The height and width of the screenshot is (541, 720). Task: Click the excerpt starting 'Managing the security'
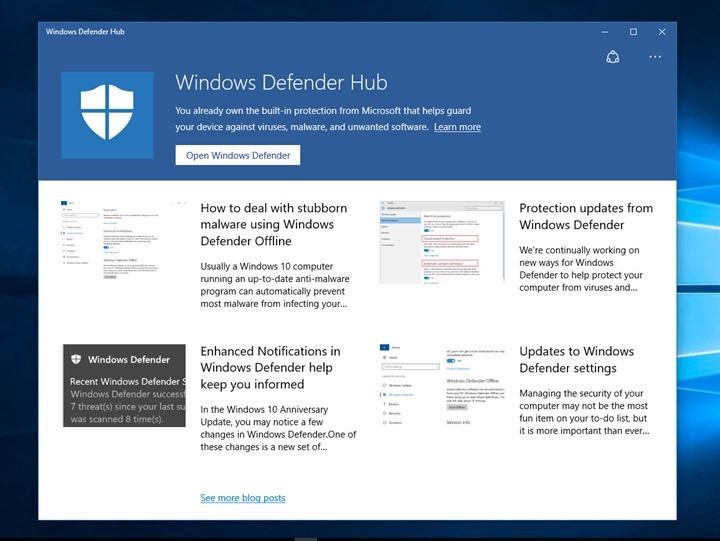(x=584, y=413)
